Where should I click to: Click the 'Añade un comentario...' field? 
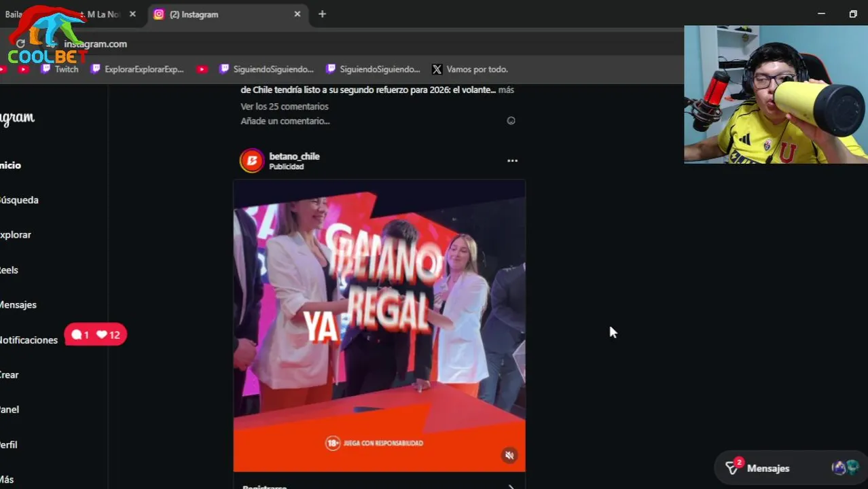(285, 121)
